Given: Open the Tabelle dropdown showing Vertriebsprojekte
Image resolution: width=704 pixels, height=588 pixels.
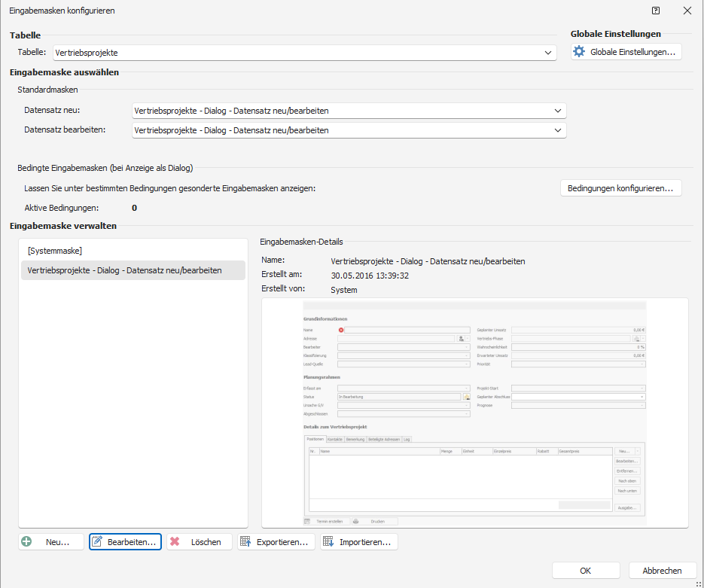Looking at the screenshot, I should coord(305,53).
